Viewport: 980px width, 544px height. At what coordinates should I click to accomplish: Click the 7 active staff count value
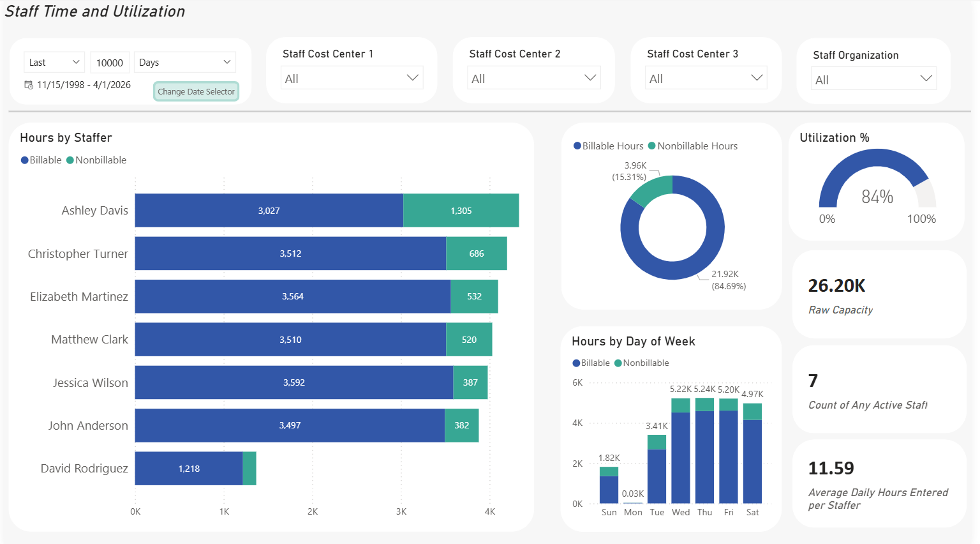click(x=813, y=381)
